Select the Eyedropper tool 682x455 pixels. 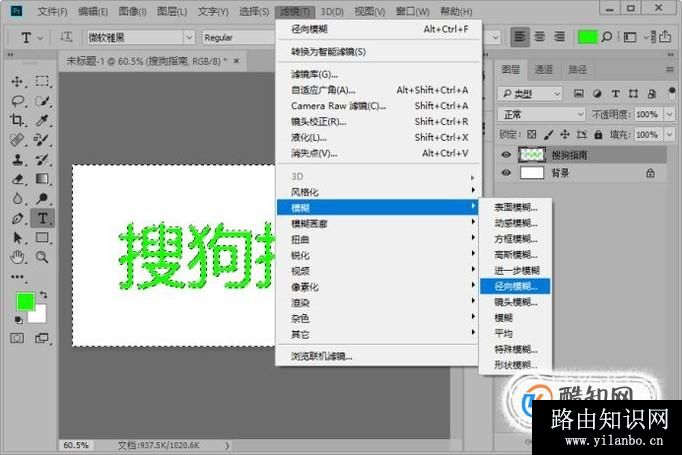click(x=42, y=120)
